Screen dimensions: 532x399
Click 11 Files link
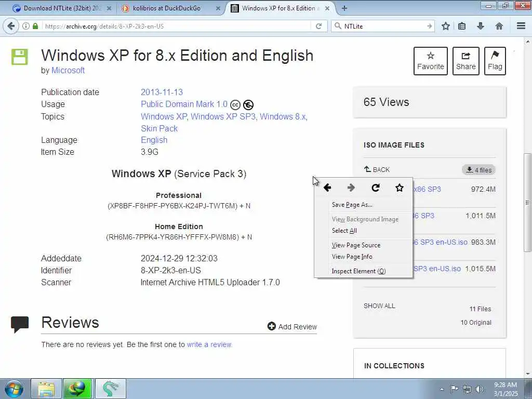click(x=480, y=309)
